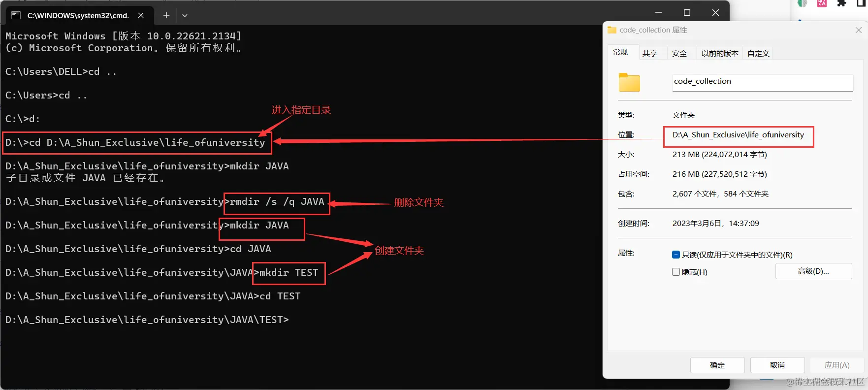Click the large yellow folder icon in properties
The height and width of the screenshot is (390, 868).
tap(629, 82)
